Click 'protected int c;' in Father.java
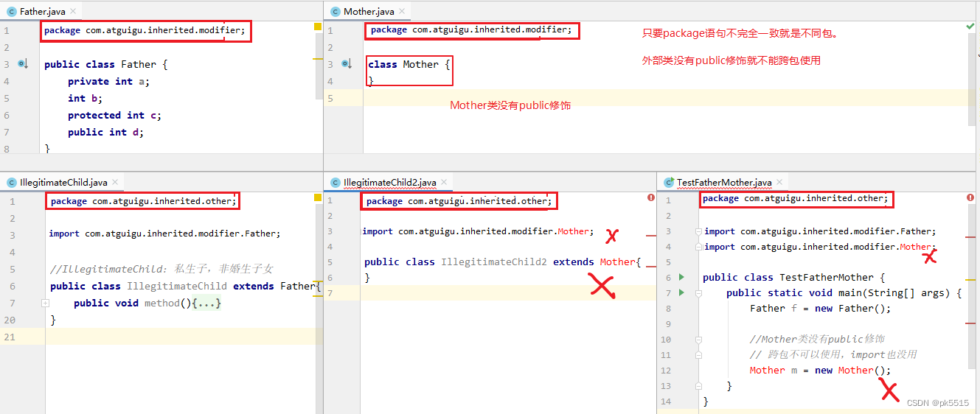 114,115
